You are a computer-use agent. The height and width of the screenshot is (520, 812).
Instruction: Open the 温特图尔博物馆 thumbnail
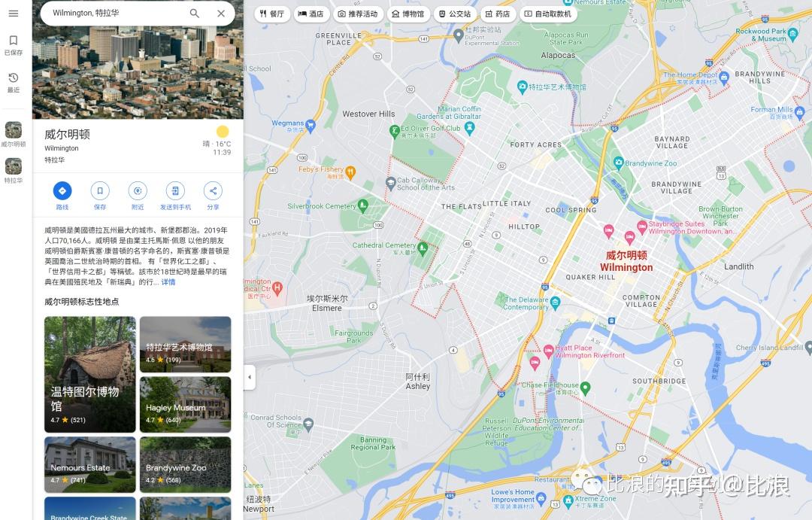pos(89,374)
